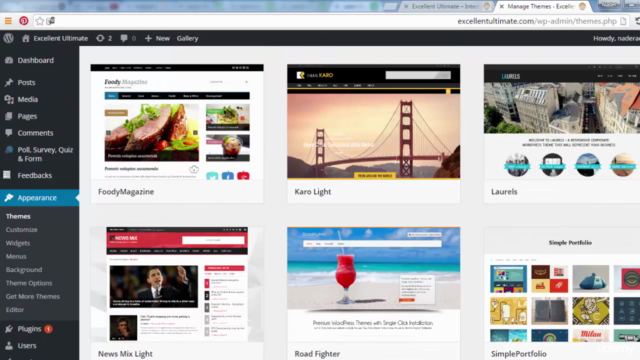Click the Plugins update count badge

click(x=48, y=329)
